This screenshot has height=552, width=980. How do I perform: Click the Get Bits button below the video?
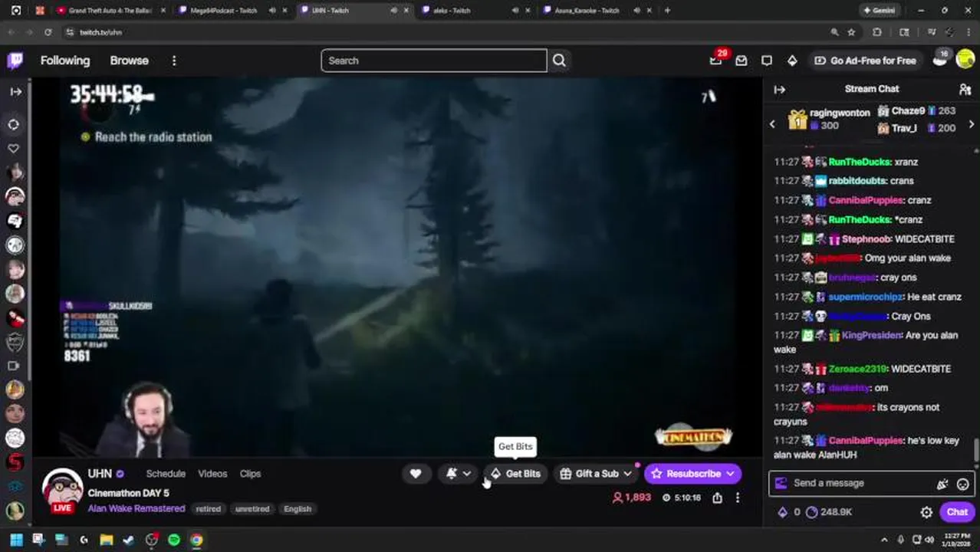pos(516,474)
